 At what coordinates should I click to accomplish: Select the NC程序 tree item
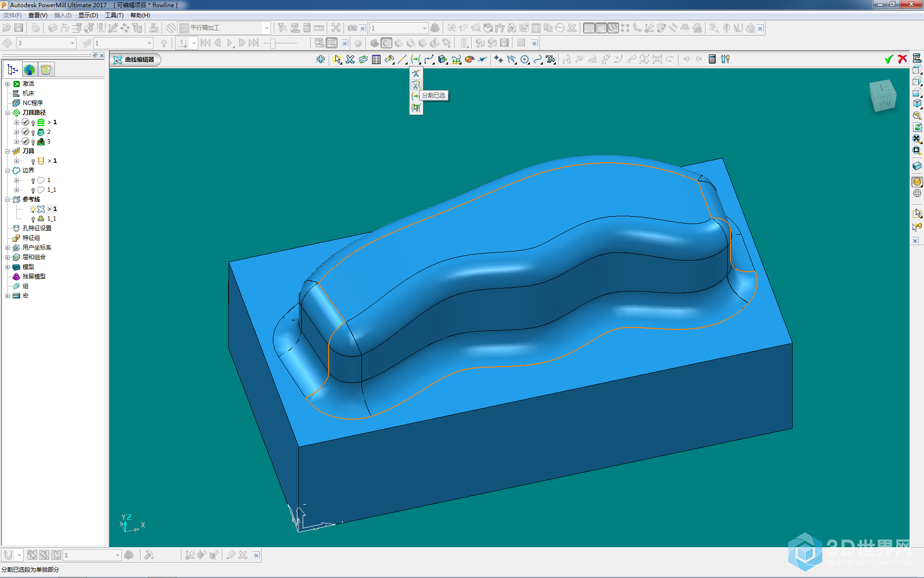click(33, 103)
